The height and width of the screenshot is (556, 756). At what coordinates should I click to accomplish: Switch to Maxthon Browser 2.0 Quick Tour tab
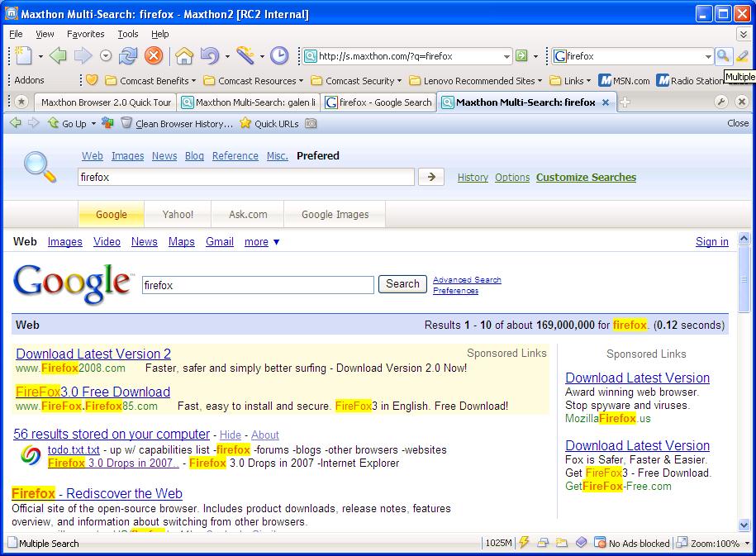(106, 102)
